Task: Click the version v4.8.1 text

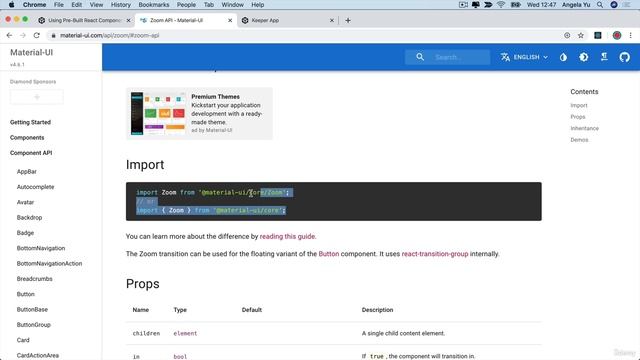Action: tap(17, 64)
